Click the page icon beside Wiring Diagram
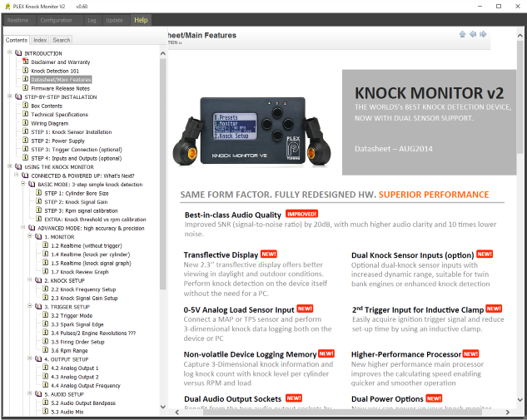This screenshot has width=527, height=420. coord(25,122)
